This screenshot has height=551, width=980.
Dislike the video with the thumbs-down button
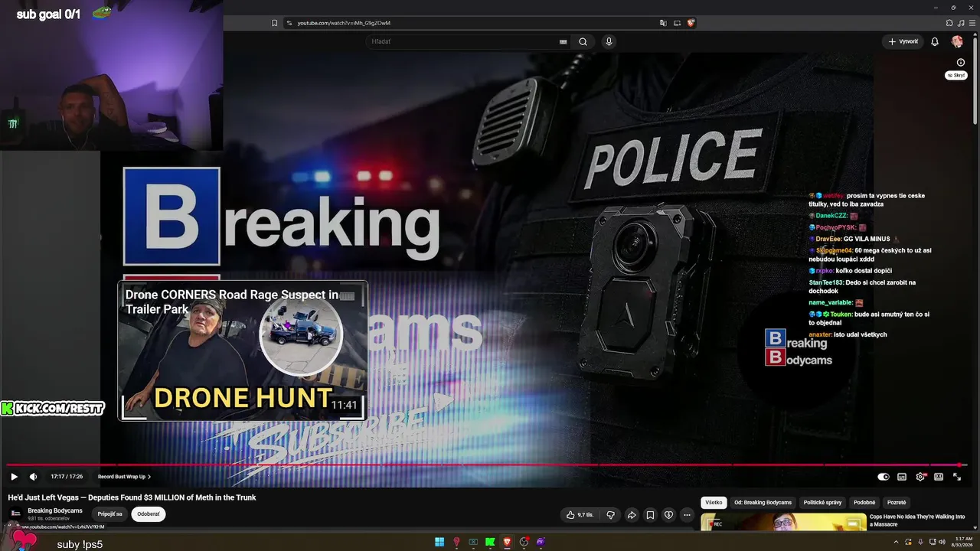(x=610, y=515)
